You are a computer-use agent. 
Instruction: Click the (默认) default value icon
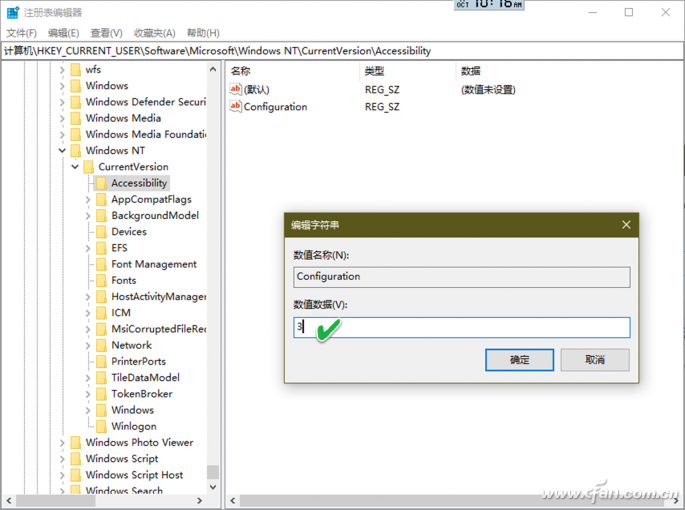point(236,89)
